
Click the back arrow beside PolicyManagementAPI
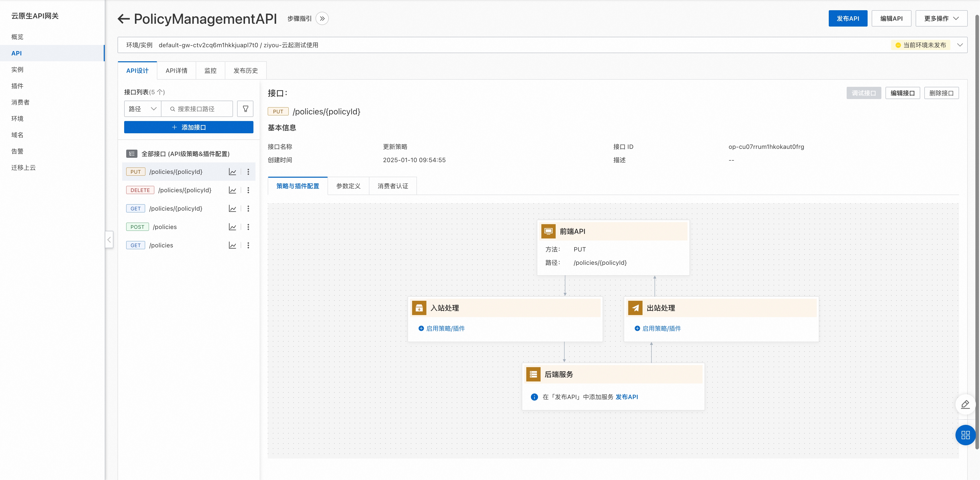tap(123, 19)
